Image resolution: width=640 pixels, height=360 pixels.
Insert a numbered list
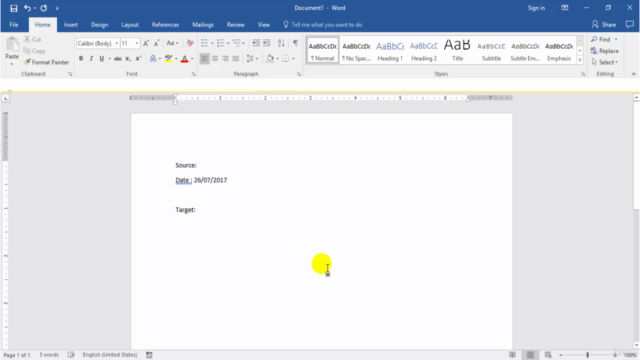pos(220,43)
